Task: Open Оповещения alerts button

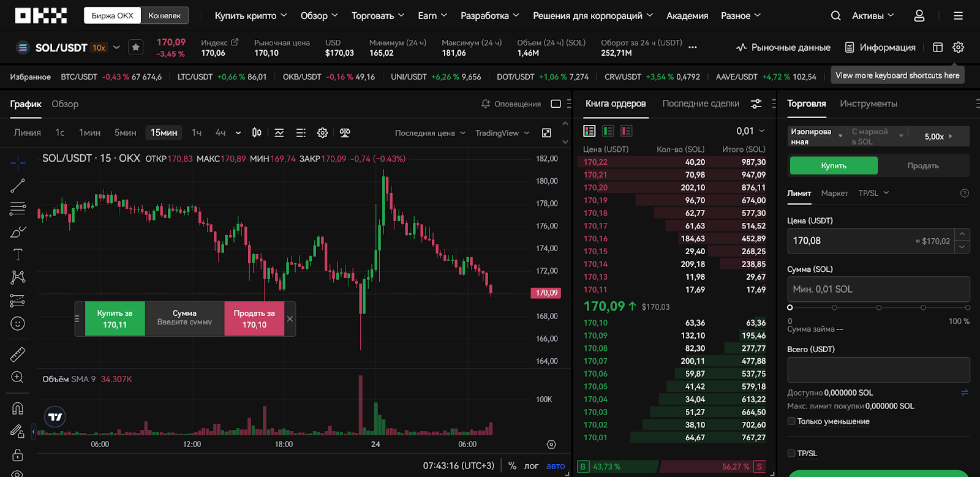Action: click(511, 104)
